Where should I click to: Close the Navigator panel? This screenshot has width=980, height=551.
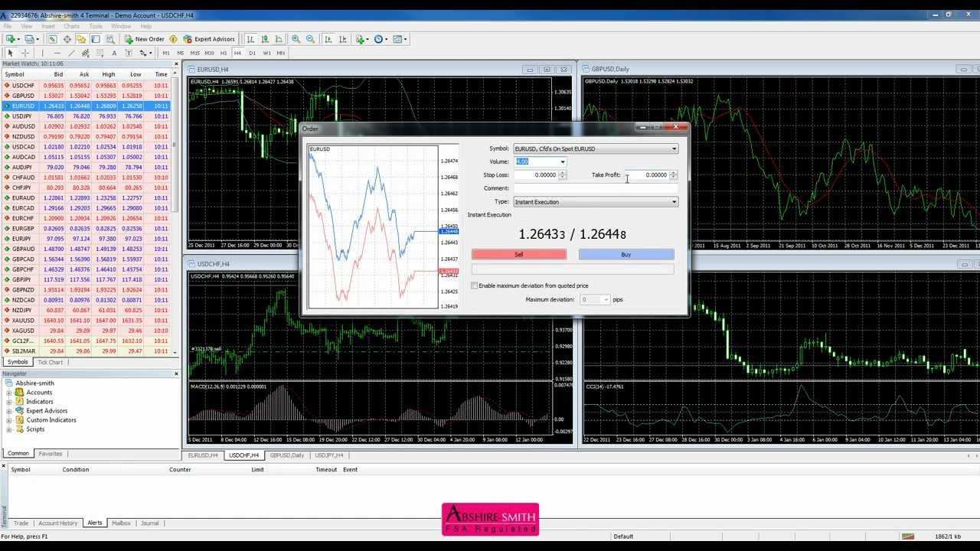click(176, 373)
